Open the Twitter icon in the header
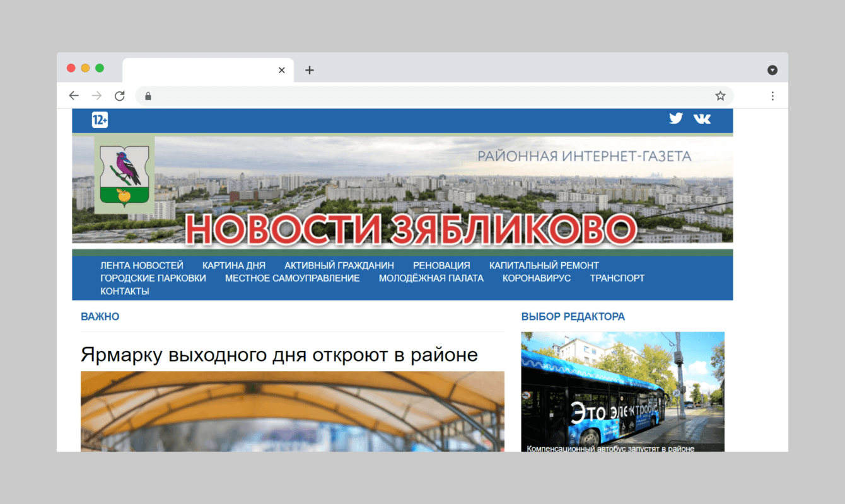 (x=675, y=118)
